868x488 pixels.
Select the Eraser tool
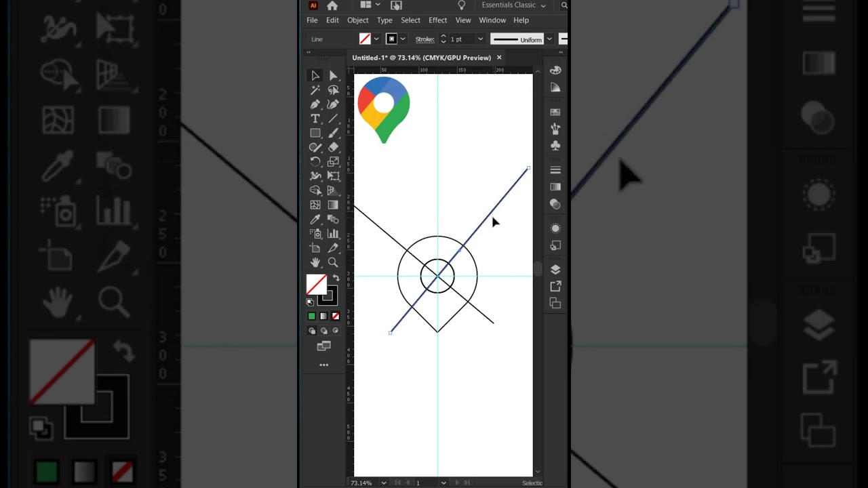(333, 147)
